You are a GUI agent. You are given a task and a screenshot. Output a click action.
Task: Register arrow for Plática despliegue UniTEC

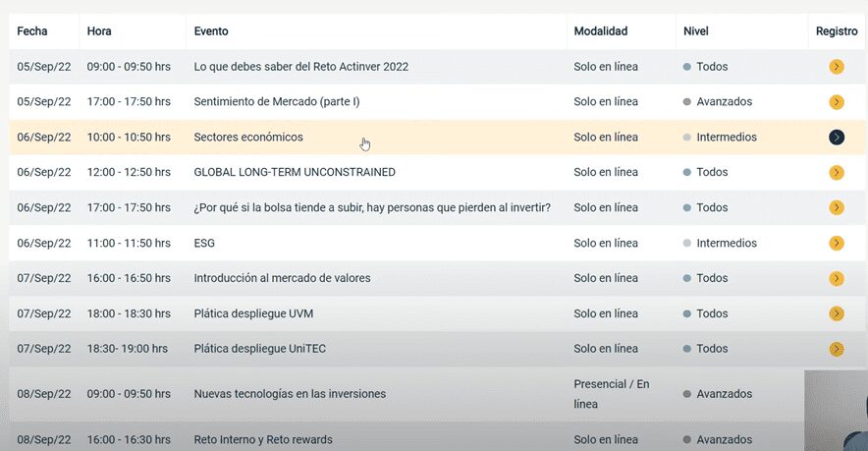click(x=837, y=349)
